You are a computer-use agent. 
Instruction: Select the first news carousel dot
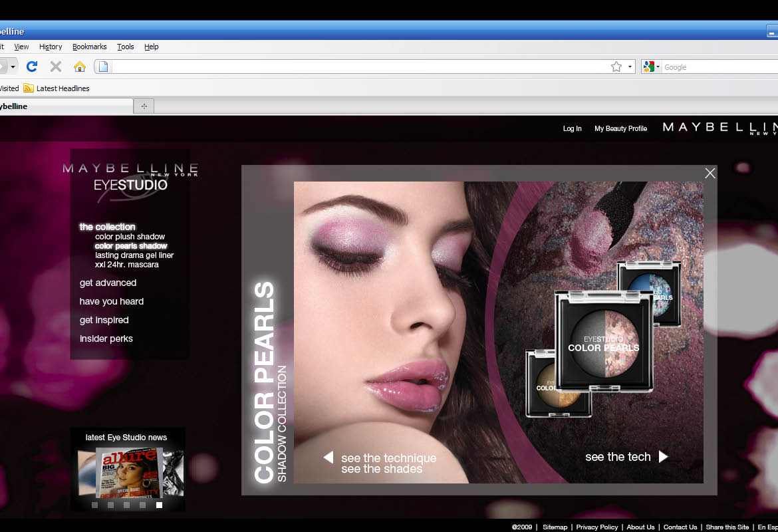tap(94, 505)
